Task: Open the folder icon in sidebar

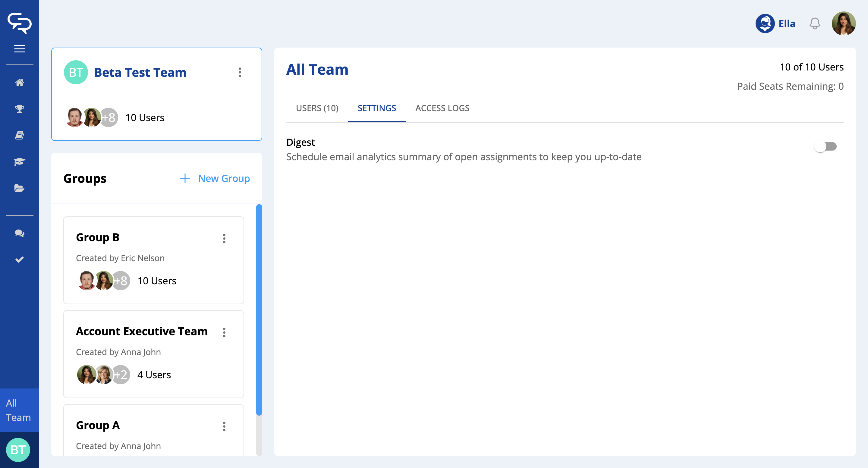Action: coord(20,188)
